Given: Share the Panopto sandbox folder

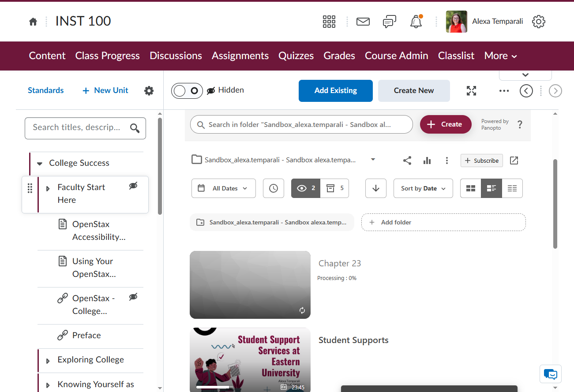Looking at the screenshot, I should 407,161.
